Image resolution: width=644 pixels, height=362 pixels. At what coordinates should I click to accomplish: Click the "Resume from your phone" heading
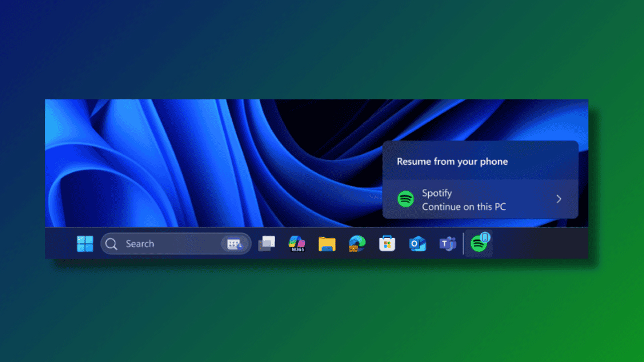pos(452,162)
